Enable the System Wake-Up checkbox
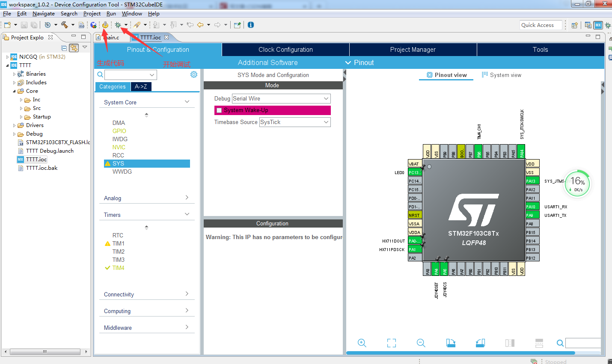The image size is (612, 364). 219,110
